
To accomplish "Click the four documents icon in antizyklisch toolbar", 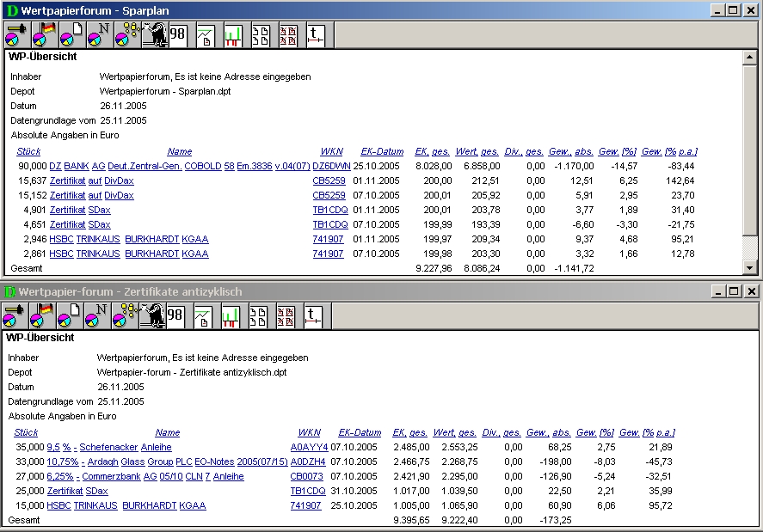I will 258,316.
